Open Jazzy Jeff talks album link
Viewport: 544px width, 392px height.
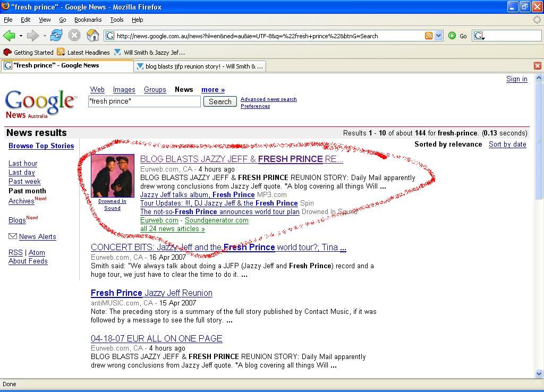click(198, 194)
